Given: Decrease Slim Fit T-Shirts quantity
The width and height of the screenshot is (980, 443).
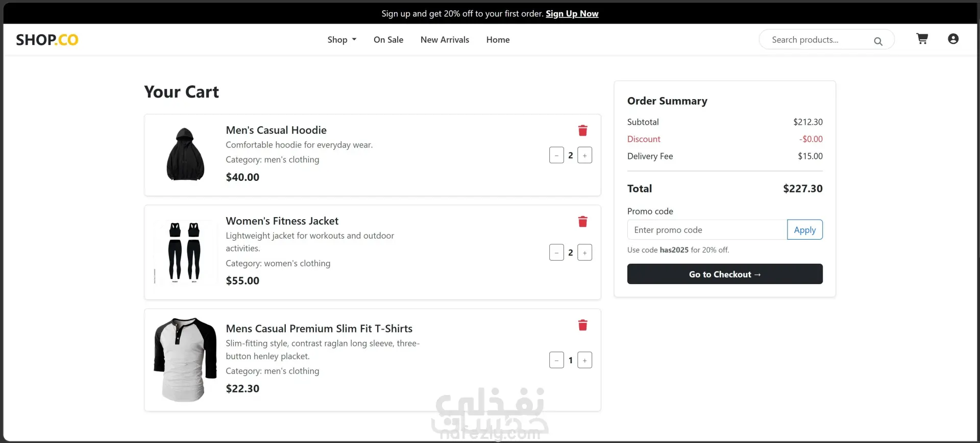Looking at the screenshot, I should click(556, 360).
